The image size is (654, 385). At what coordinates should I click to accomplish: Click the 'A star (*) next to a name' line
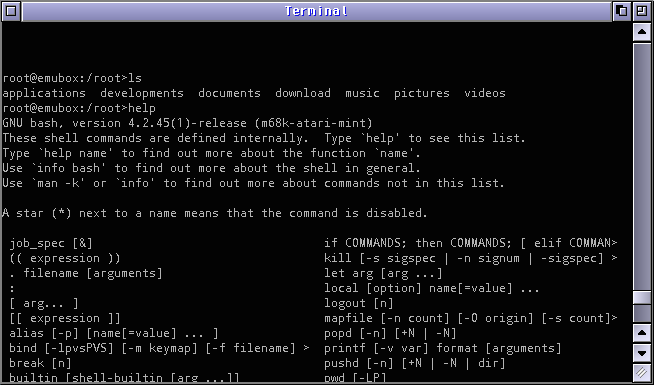click(215, 214)
